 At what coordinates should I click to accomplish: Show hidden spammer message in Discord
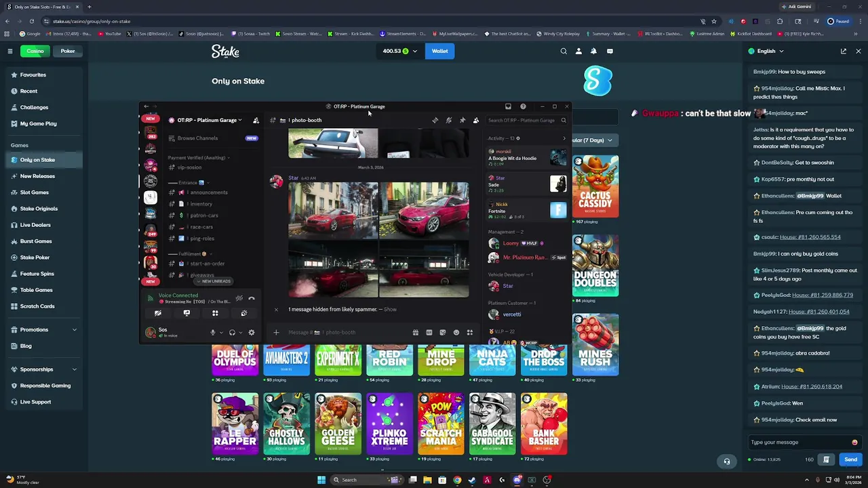[390, 309]
